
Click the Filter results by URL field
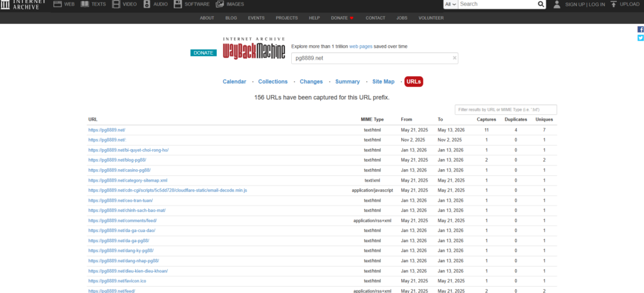(x=506, y=109)
